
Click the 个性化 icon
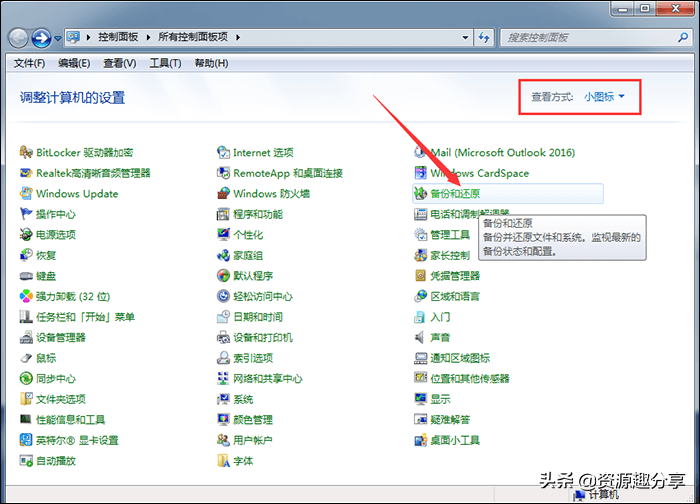pos(223,235)
